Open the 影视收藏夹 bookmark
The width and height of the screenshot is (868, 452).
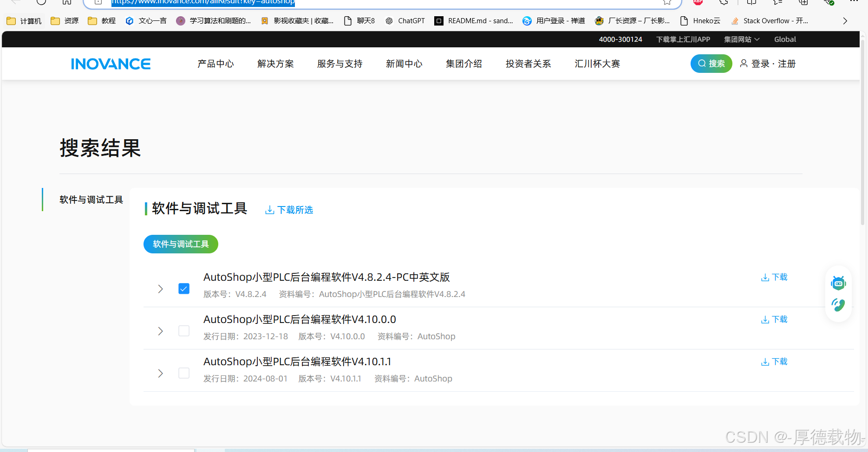pos(297,21)
